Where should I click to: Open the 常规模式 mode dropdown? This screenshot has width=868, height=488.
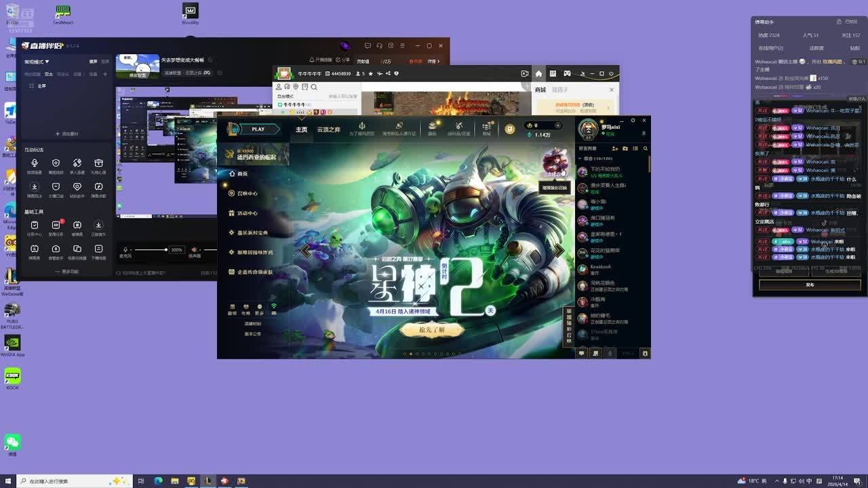tap(37, 62)
